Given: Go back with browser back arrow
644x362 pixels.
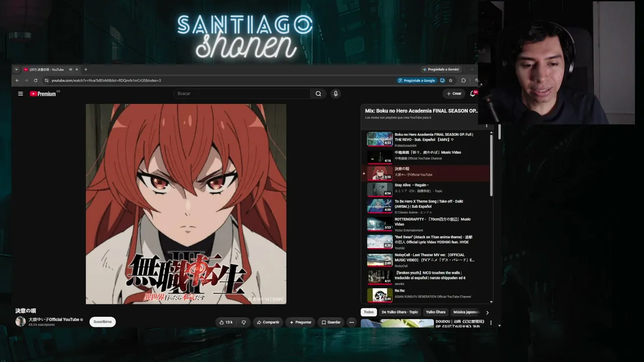Looking at the screenshot, I should 17,80.
